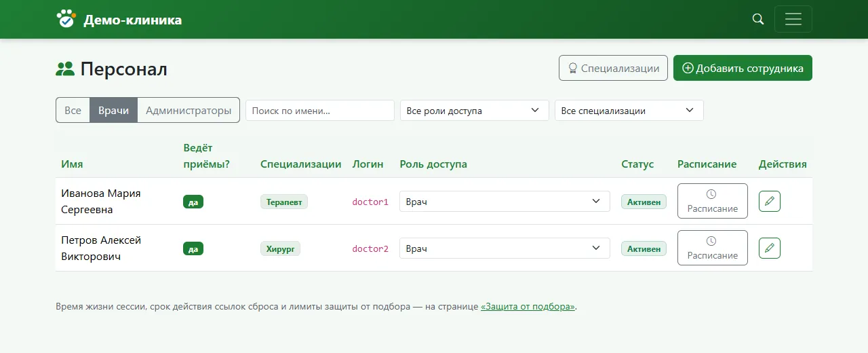The width and height of the screenshot is (868, 353).
Task: Open the search magnifier icon
Action: (758, 19)
